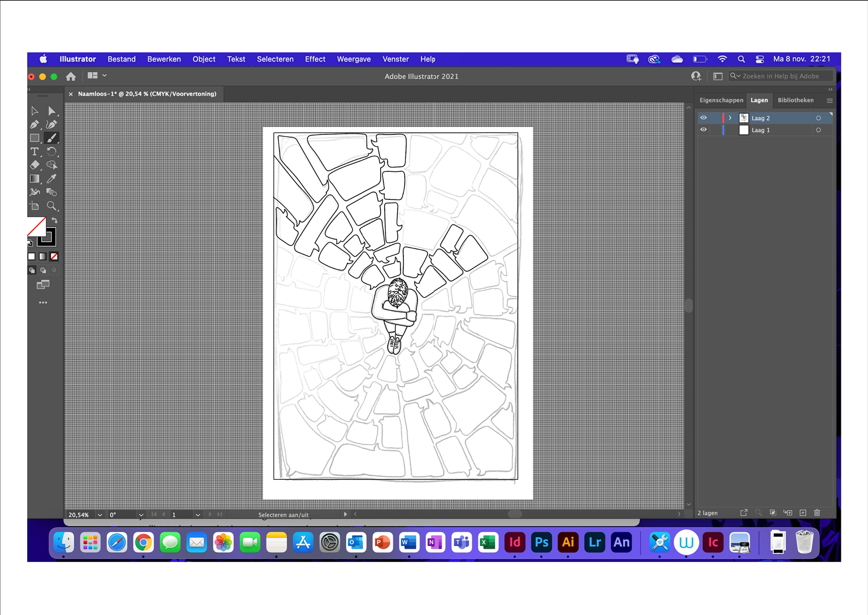868x615 pixels.
Task: Select the Eraser tool
Action: [x=35, y=165]
